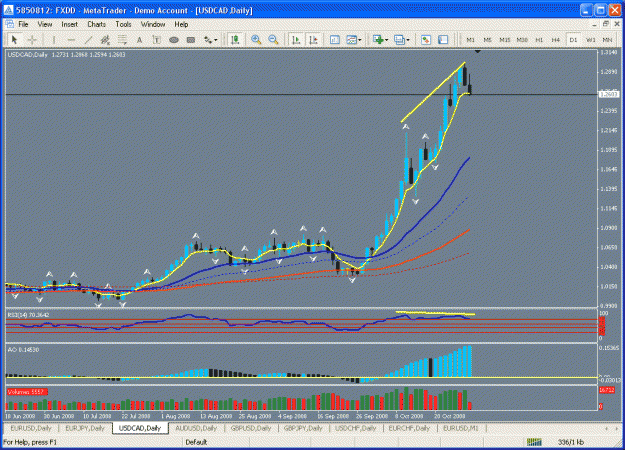Pick the Horizontal Line drawing tool
Viewport: 625px width, 450px height.
71,40
